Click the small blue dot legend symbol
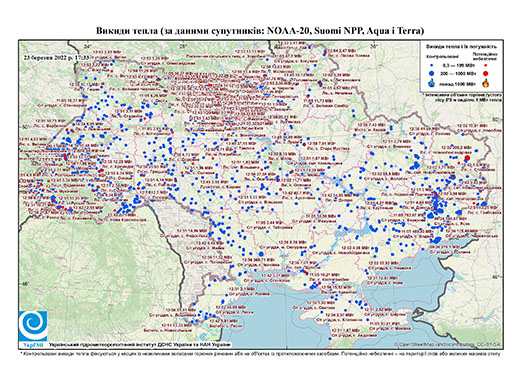The width and height of the screenshot is (520, 368). coord(432,66)
